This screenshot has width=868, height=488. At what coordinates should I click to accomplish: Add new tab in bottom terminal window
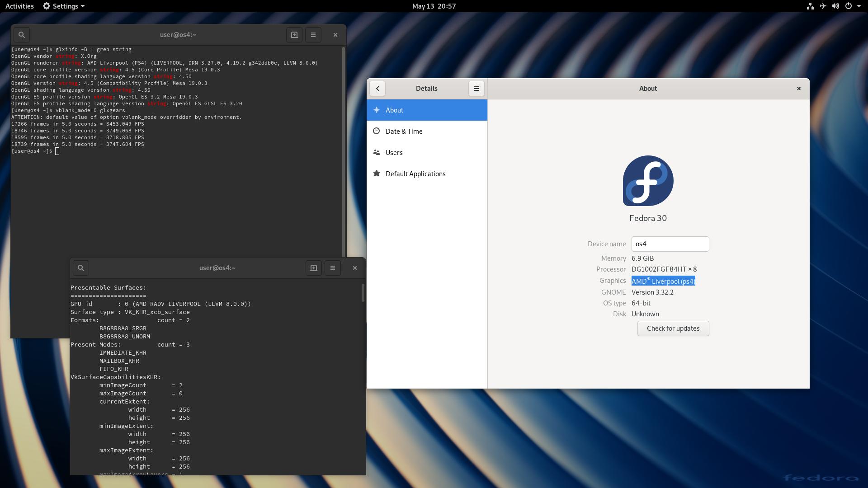coord(313,268)
